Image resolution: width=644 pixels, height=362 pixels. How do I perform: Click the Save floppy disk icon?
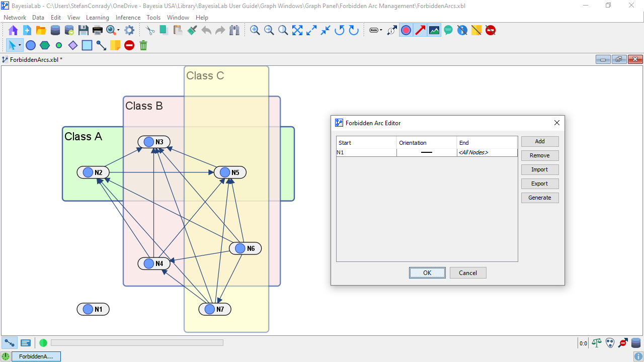pyautogui.click(x=84, y=30)
